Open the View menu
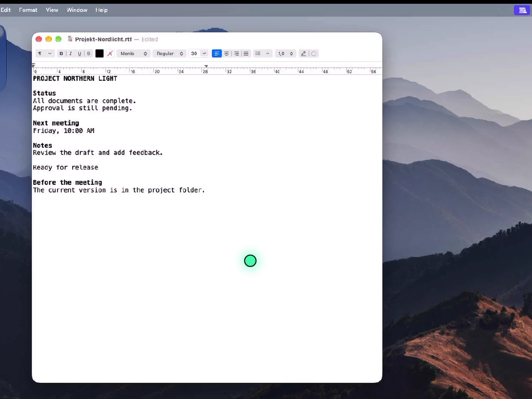Viewport: 532px width, 399px height. tap(52, 10)
